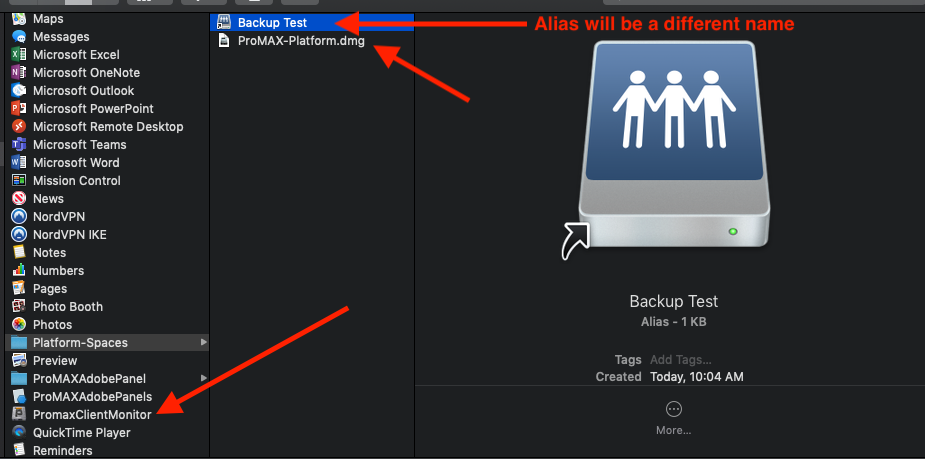Expand the ProMAXAdobePanel folder arrow
The width and height of the screenshot is (925, 459).
[x=204, y=378]
